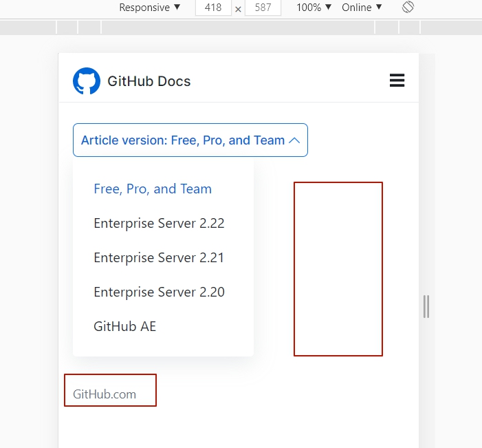Click the viewport height field showing 587

click(x=263, y=8)
